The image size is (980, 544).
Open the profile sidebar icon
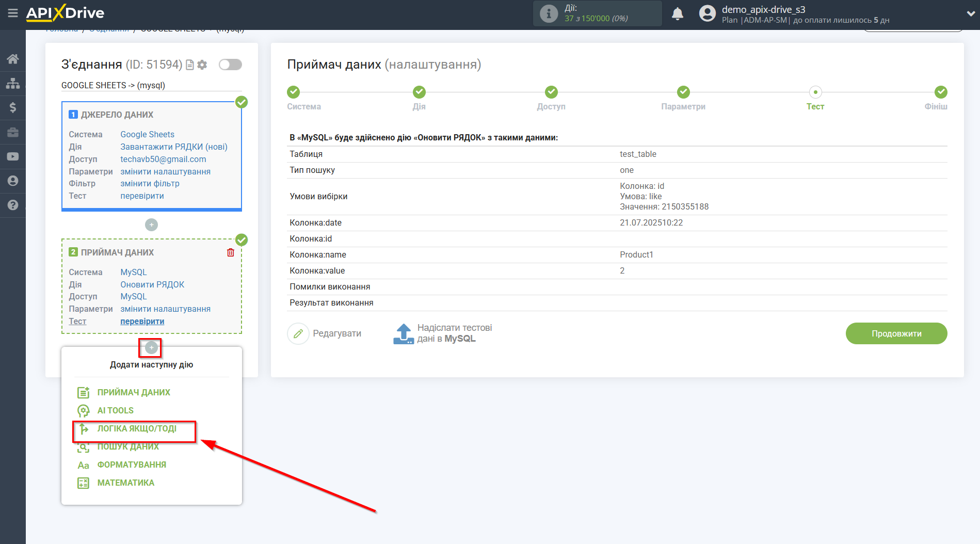[13, 181]
